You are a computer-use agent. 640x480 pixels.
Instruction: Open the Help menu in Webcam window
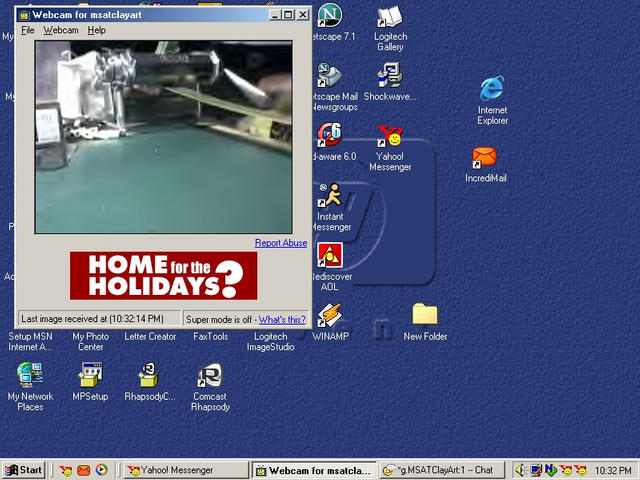click(x=96, y=30)
